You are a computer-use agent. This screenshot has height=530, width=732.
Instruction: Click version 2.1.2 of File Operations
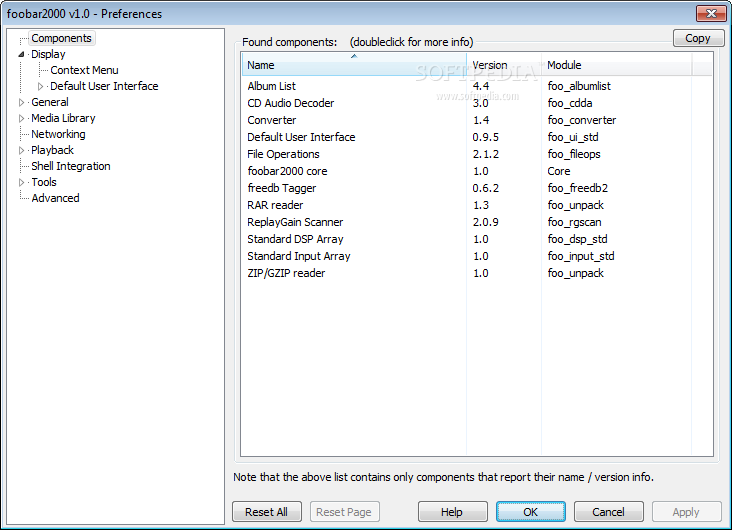pos(486,154)
